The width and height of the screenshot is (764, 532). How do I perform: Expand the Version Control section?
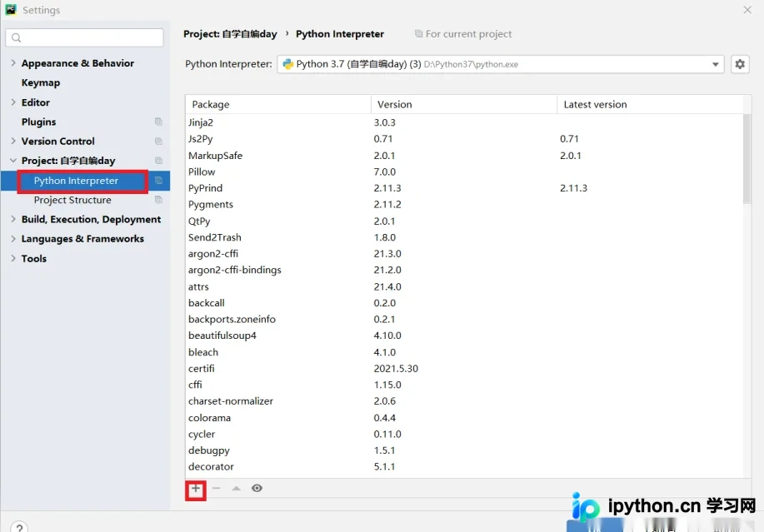(13, 141)
